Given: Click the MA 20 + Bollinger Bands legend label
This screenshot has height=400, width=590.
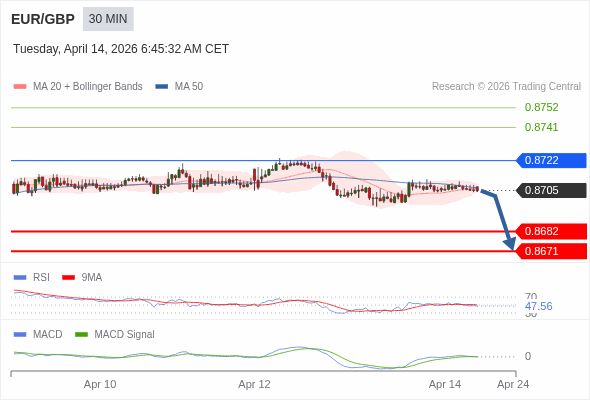Looking at the screenshot, I should [x=88, y=87].
